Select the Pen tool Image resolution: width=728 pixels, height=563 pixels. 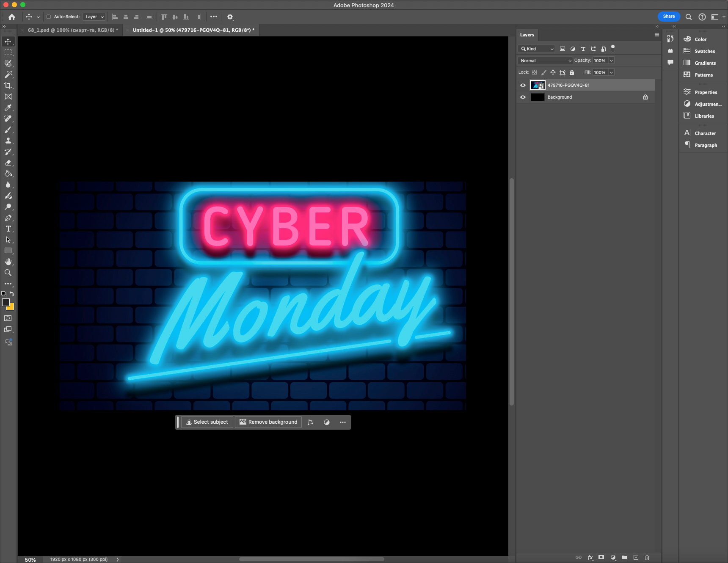[x=8, y=218]
